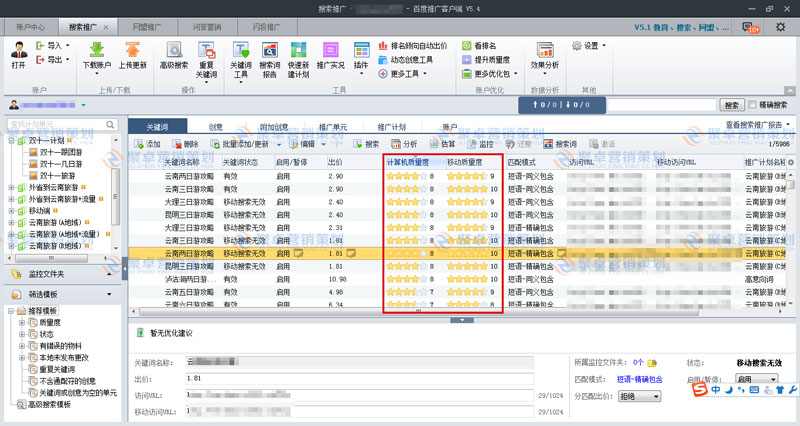This screenshot has width=800, height=426.
Task: Click 提升质量度 option
Action: [486, 60]
